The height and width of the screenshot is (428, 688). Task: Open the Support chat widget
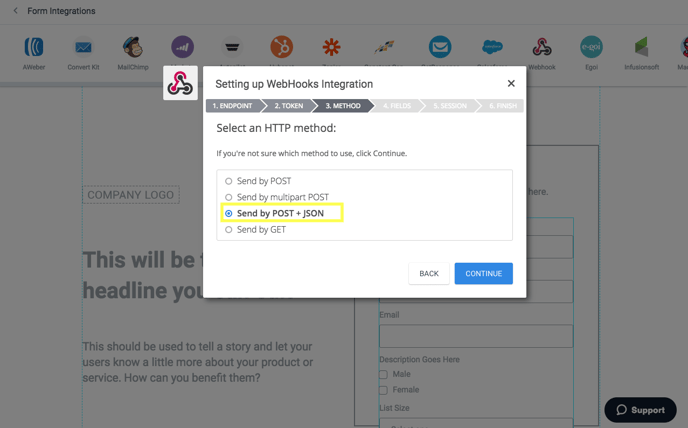(x=640, y=410)
